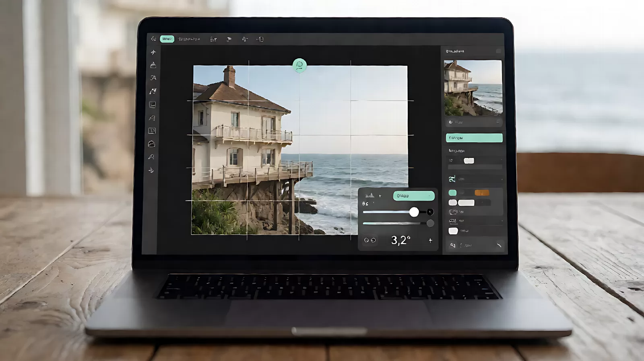The height and width of the screenshot is (361, 644).
Task: Toggle the white switch under the section label
Action: point(469,161)
